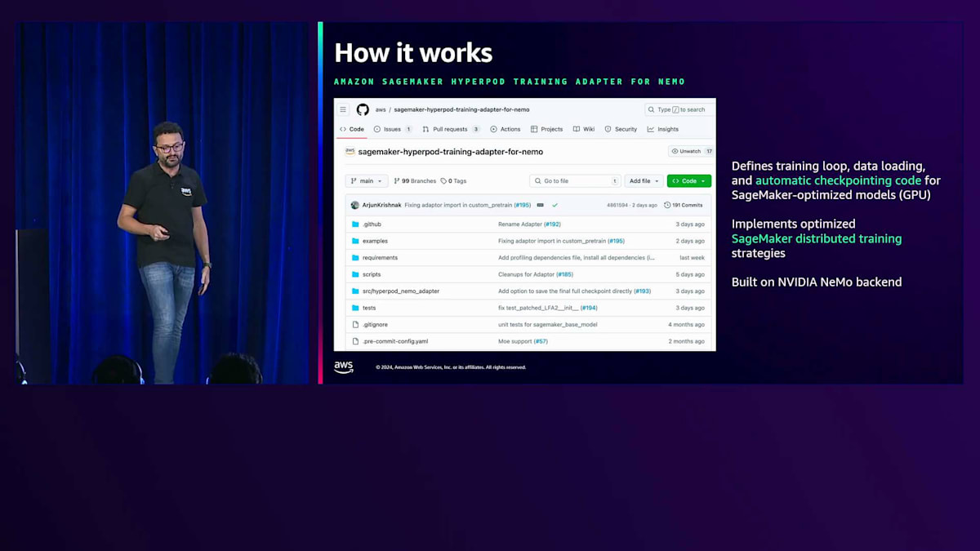Click the tests folder icon
Screen dimensions: 980x551
coord(355,308)
